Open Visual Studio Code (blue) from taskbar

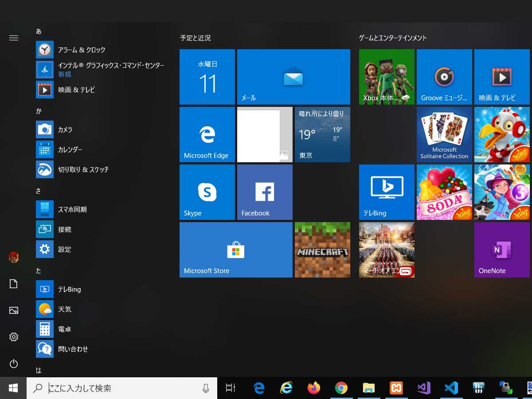coord(451,388)
